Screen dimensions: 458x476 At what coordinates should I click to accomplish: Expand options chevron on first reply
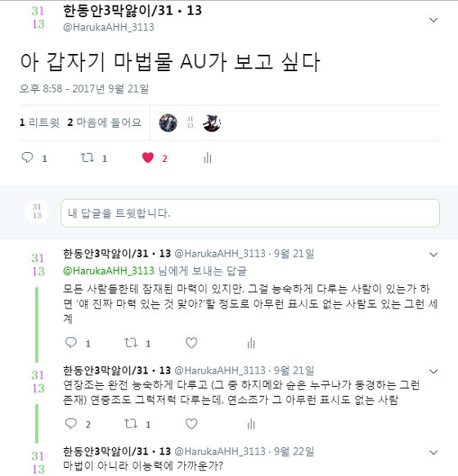pos(433,254)
